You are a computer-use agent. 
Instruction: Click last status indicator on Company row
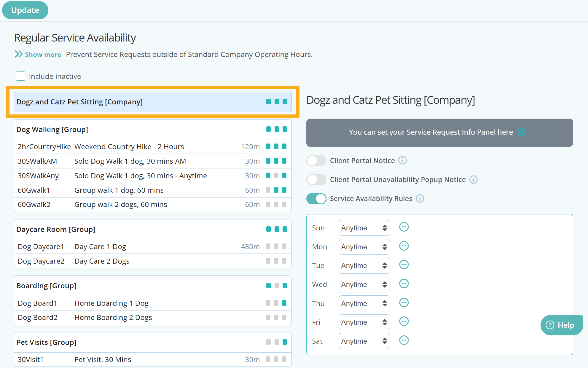click(285, 102)
